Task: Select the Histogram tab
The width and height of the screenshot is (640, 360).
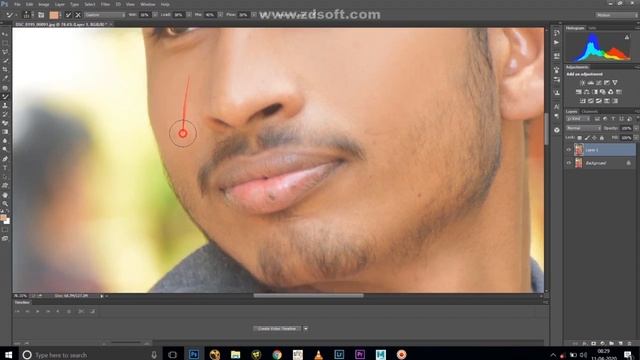Action: coord(575,28)
